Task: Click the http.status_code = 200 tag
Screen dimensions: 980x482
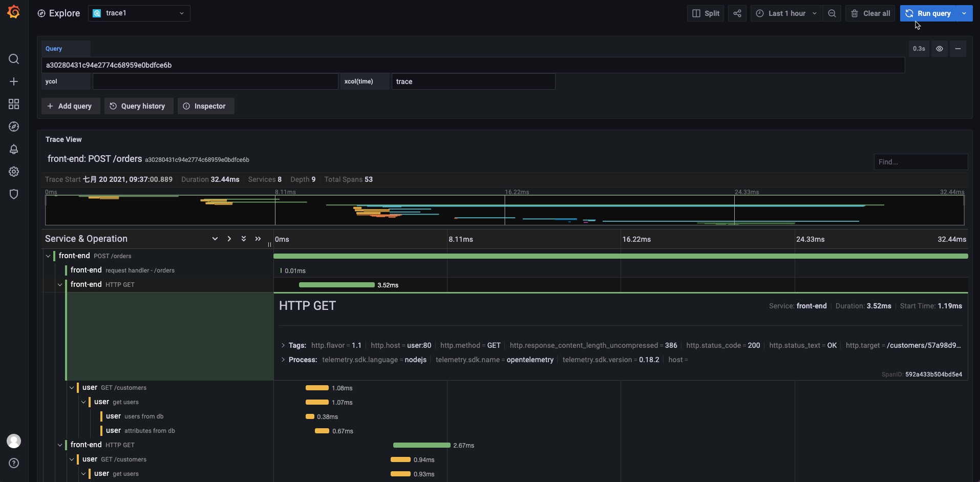Action: 723,345
